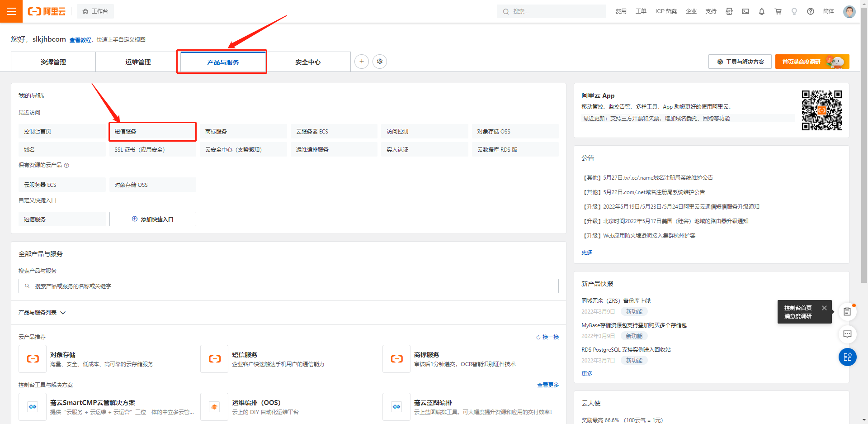Click the Aliyun logo
The width and height of the screenshot is (868, 424).
point(47,11)
